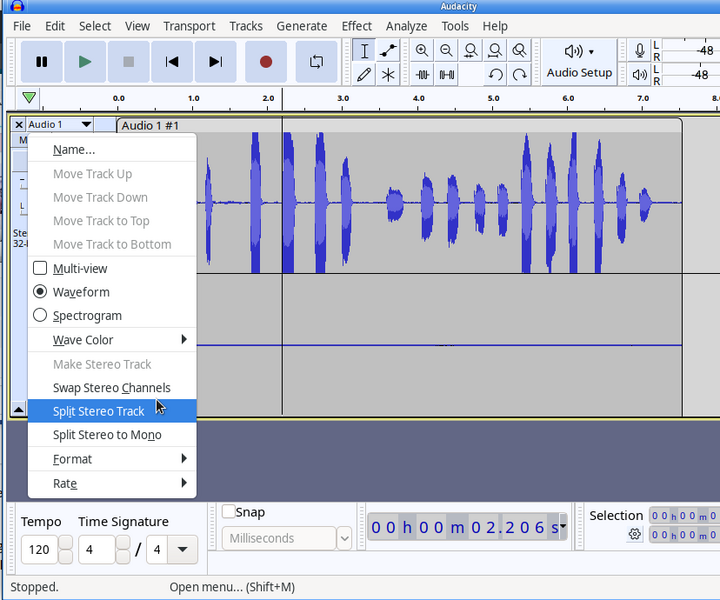This screenshot has width=720, height=600.
Task: Expand the Rate submenu
Action: [112, 483]
